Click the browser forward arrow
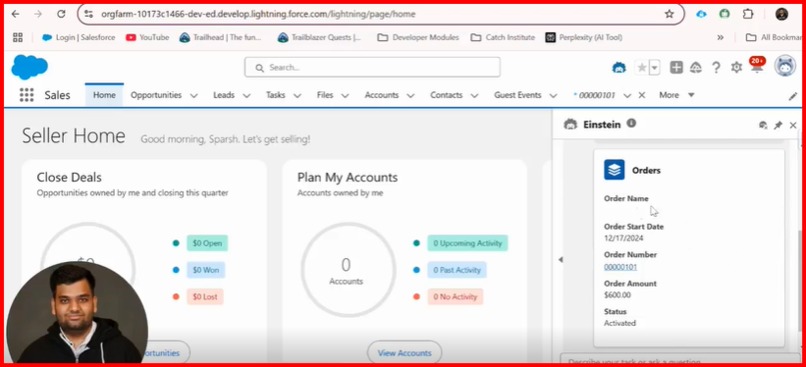806x367 pixels. tap(38, 14)
